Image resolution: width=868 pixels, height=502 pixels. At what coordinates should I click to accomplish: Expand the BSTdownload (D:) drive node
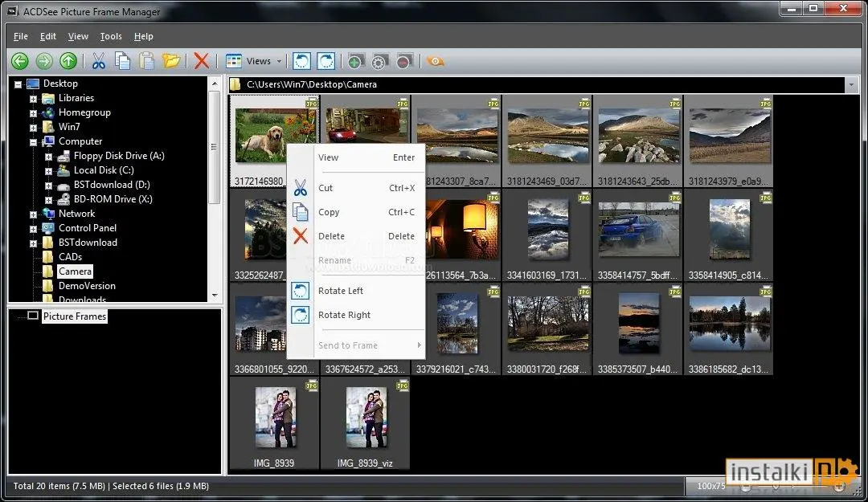tap(49, 186)
